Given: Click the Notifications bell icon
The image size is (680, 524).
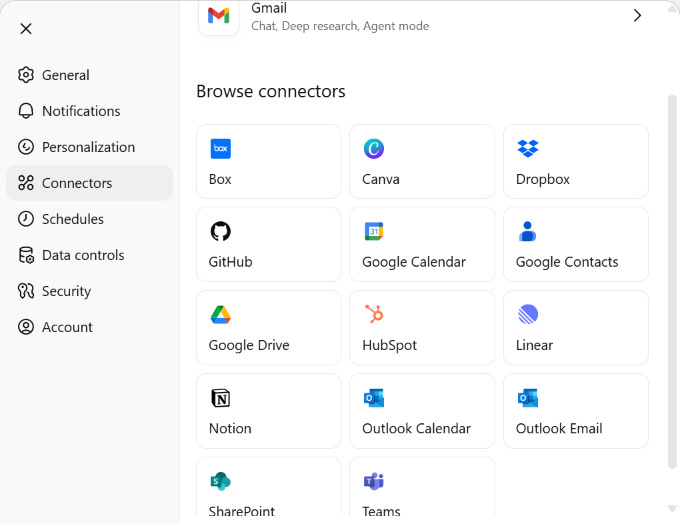Looking at the screenshot, I should (26, 111).
